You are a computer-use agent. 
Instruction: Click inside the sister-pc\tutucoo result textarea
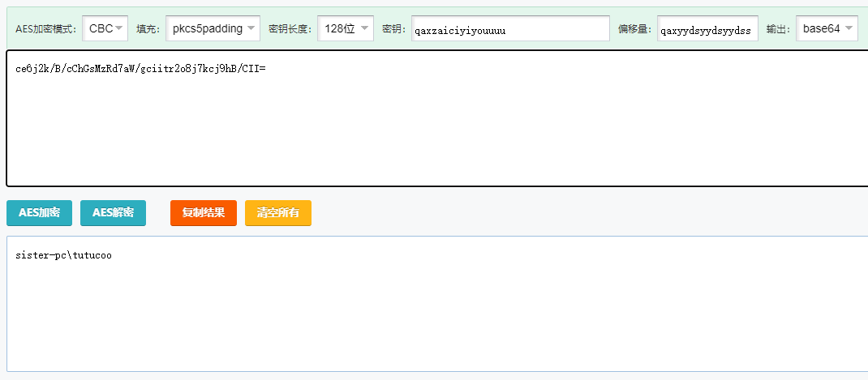click(437, 304)
